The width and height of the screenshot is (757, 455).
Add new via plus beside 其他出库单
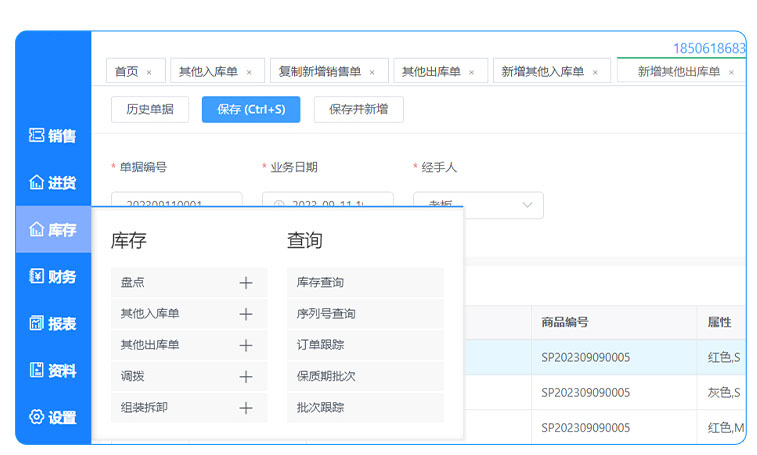tap(246, 345)
